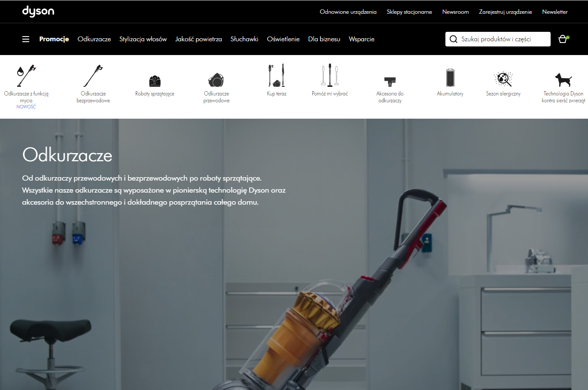Viewport: 588px width, 390px height.
Task: Open the Wsparcie menu item
Action: pos(362,39)
